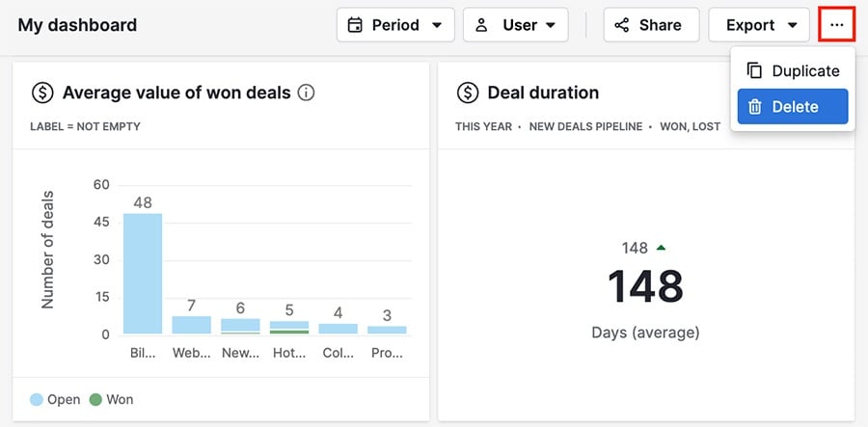Click the dollar icon on Deal duration card
The height and width of the screenshot is (427, 868).
pyautogui.click(x=468, y=93)
